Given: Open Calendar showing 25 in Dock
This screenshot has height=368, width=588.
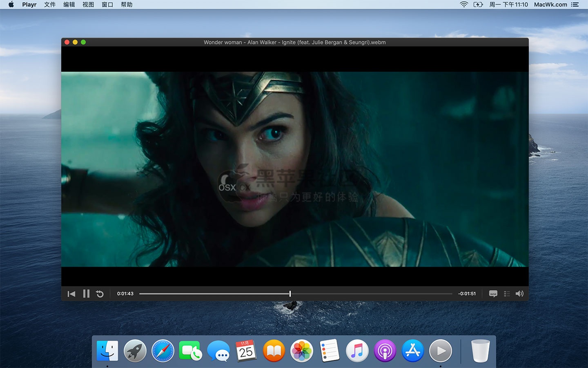Looking at the screenshot, I should tap(246, 351).
